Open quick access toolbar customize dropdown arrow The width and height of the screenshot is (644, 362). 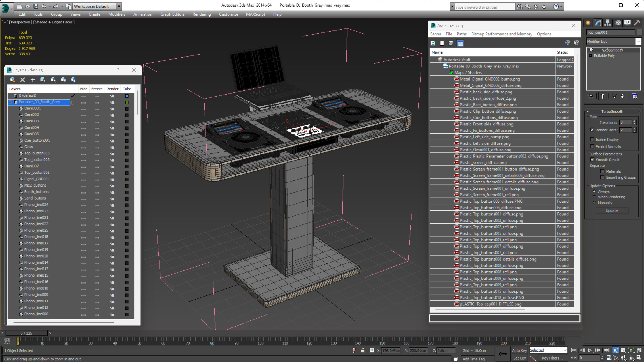119,6
